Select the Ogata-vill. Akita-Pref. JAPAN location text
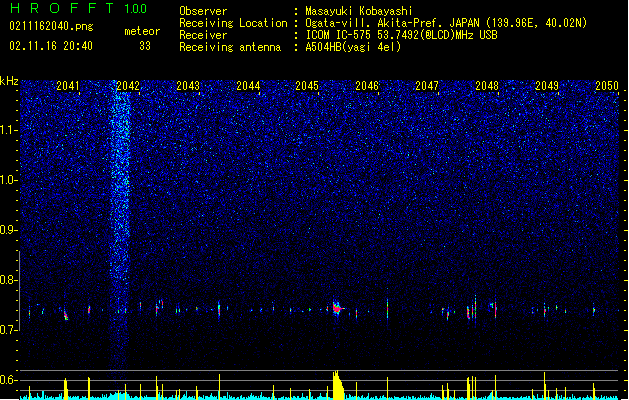Image resolution: width=629 pixels, height=400 pixels. click(x=446, y=23)
